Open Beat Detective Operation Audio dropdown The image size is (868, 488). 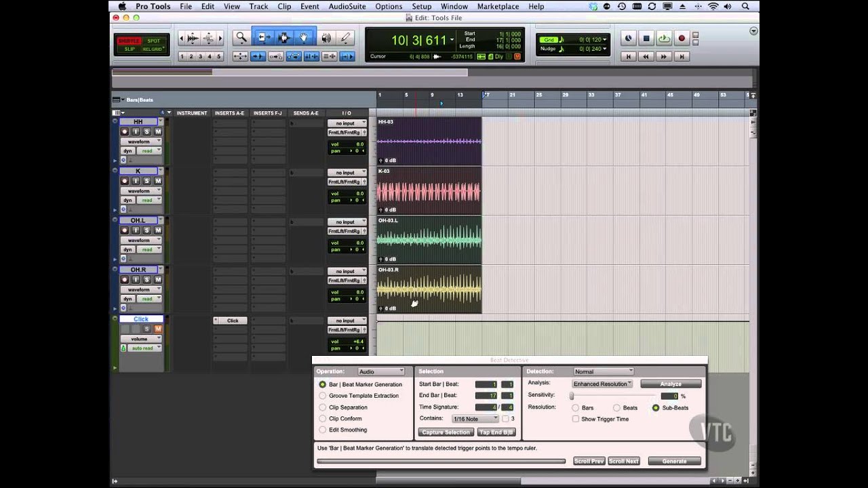[x=381, y=371]
